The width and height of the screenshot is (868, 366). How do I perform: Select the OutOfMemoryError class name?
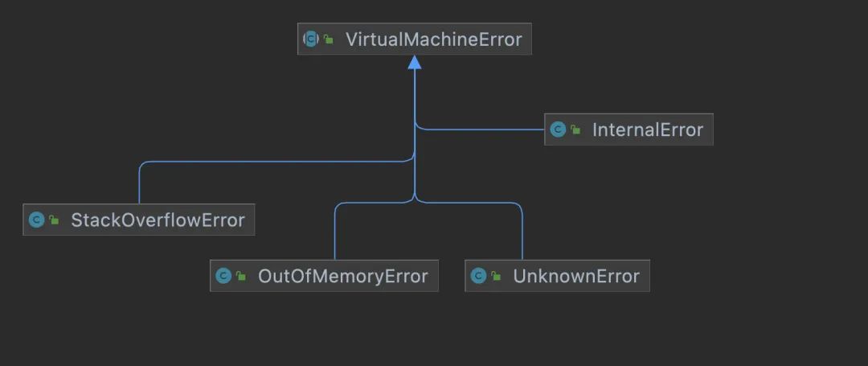tap(342, 277)
